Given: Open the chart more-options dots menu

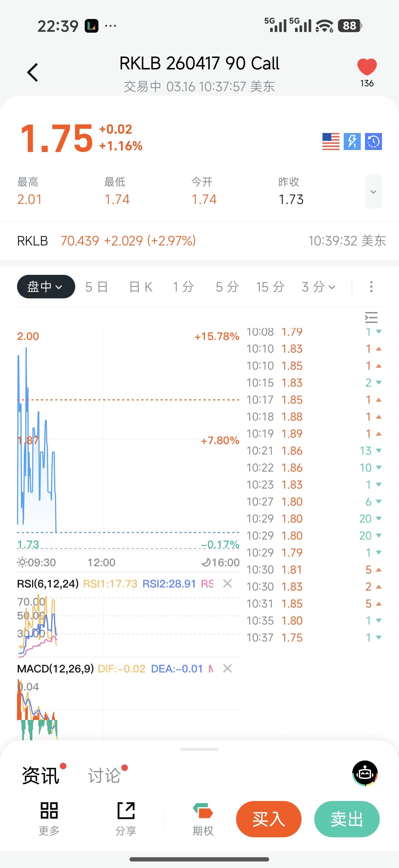Looking at the screenshot, I should pyautogui.click(x=371, y=287).
